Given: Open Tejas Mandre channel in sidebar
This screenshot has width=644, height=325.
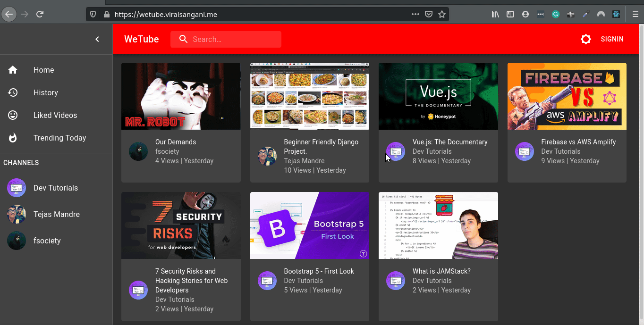Looking at the screenshot, I should [x=56, y=214].
